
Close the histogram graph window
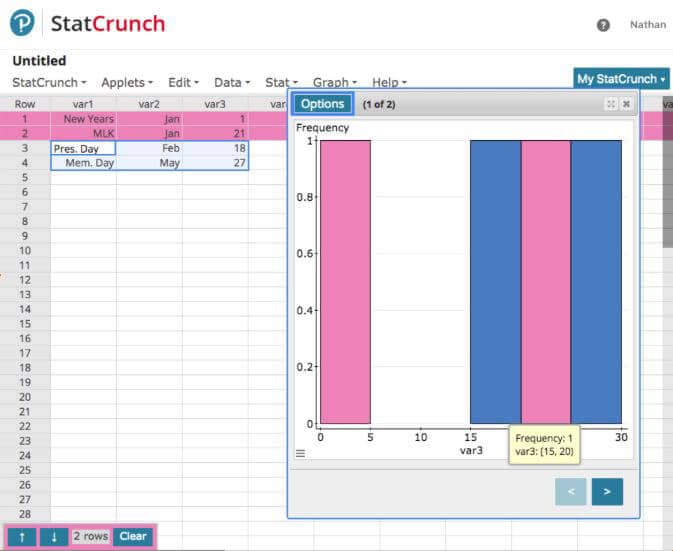pyautogui.click(x=626, y=104)
